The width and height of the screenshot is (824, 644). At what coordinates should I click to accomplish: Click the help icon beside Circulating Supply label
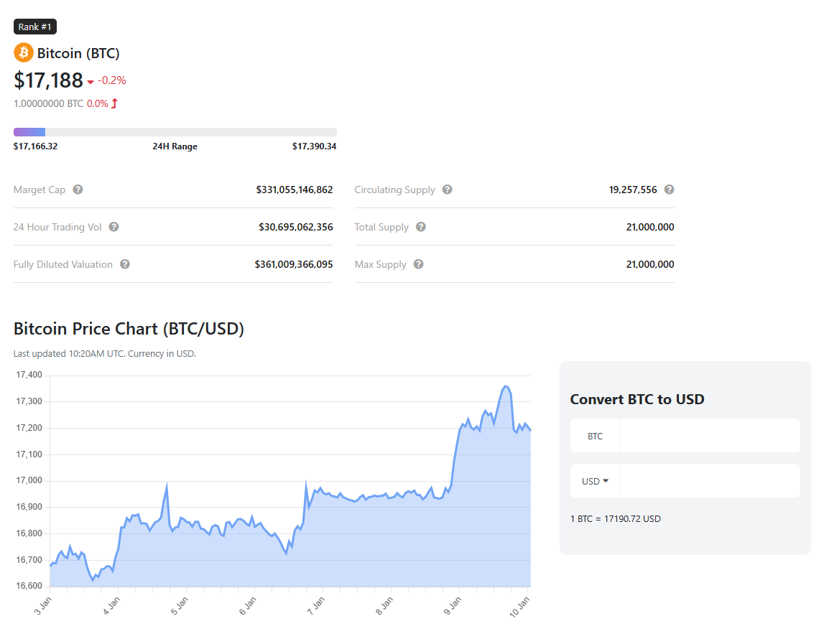(448, 190)
